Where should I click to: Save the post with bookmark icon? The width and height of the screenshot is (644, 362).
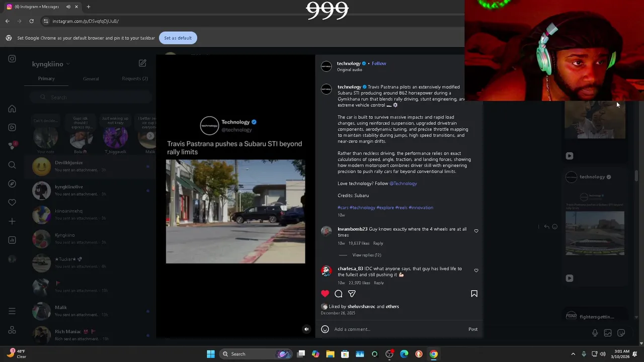(474, 294)
